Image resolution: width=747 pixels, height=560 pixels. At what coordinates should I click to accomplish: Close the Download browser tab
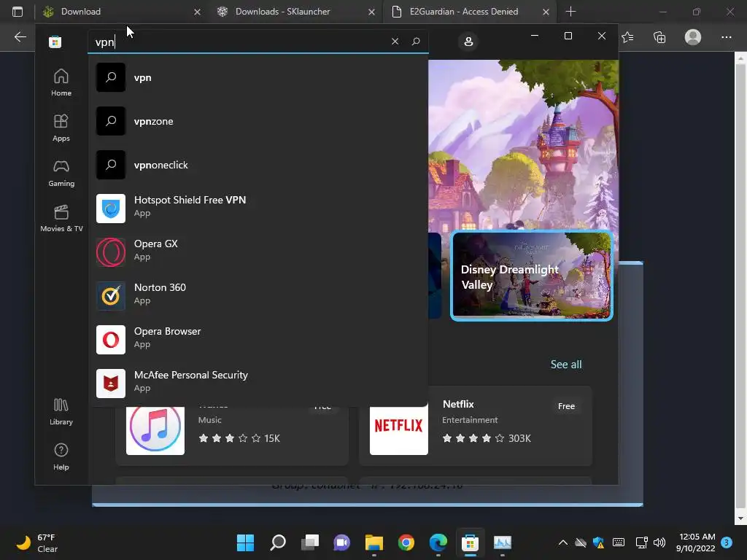point(197,12)
